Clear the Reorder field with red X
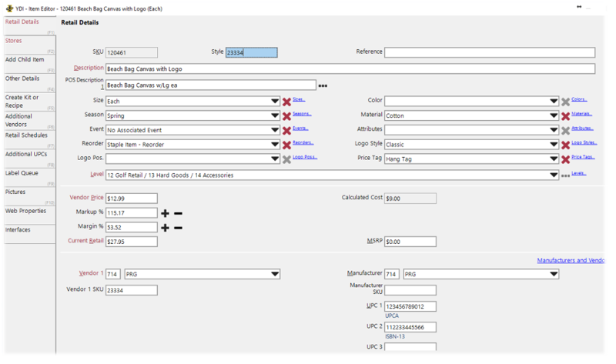The image size is (616, 364). click(286, 145)
